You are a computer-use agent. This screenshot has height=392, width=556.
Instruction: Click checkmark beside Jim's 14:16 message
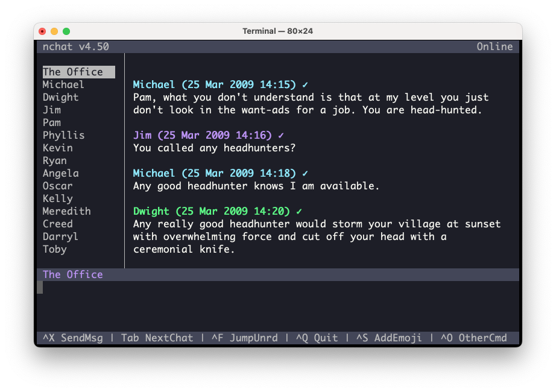click(281, 135)
